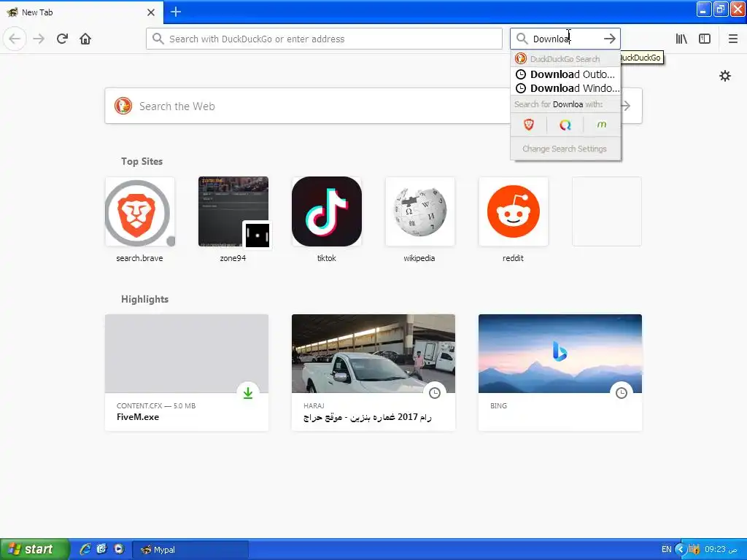
Task: Click the Highlights heading
Action: (145, 299)
